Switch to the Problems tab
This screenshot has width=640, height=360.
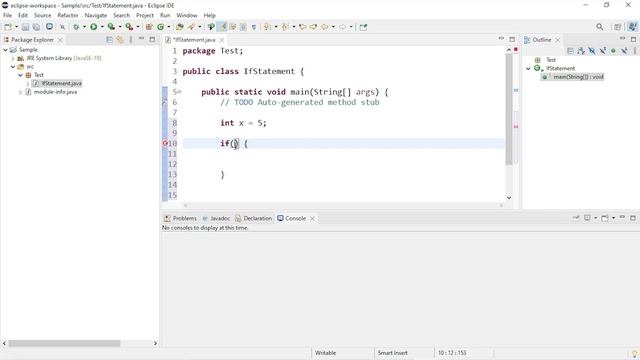click(x=180, y=218)
